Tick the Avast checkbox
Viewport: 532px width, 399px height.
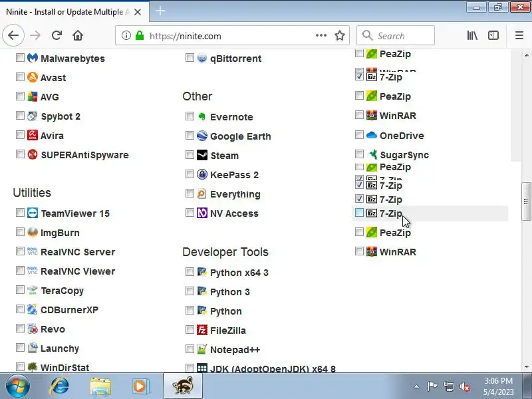click(20, 77)
